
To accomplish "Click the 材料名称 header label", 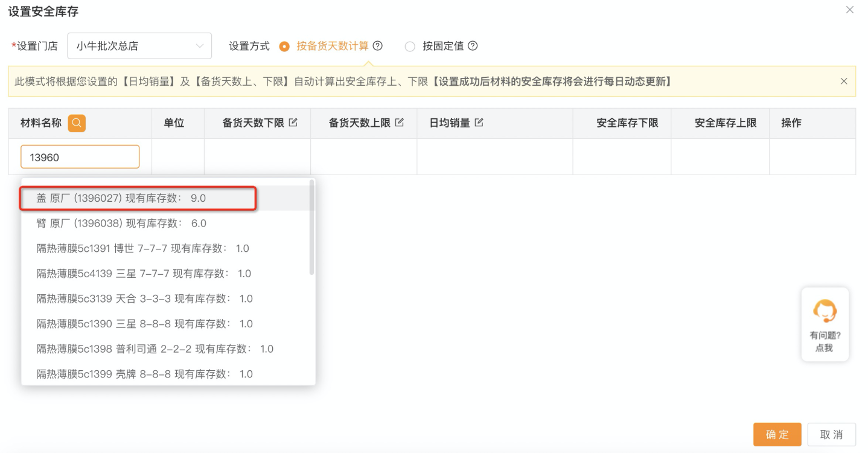I will pyautogui.click(x=41, y=123).
